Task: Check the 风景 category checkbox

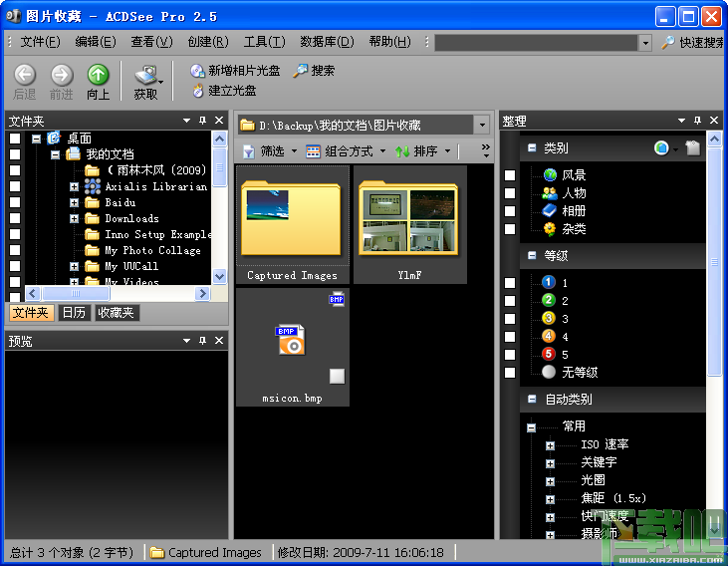Action: [x=510, y=175]
